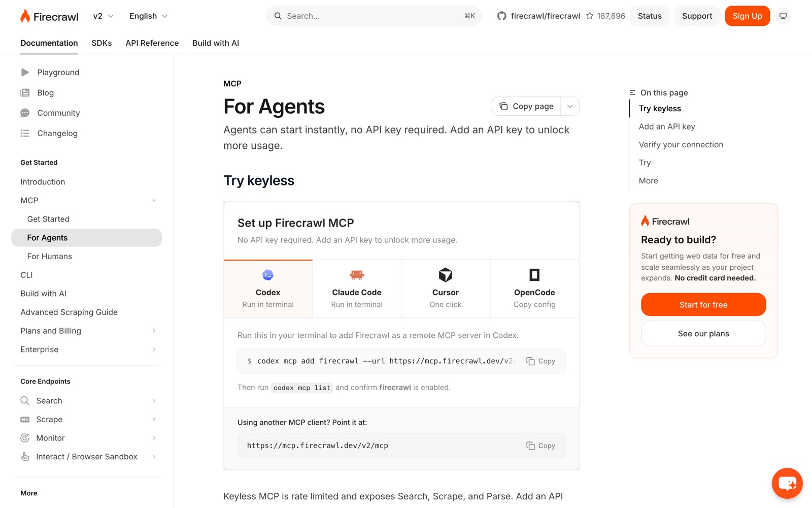Jump to Add an API key section
The width and height of the screenshot is (812, 508).
coord(667,126)
